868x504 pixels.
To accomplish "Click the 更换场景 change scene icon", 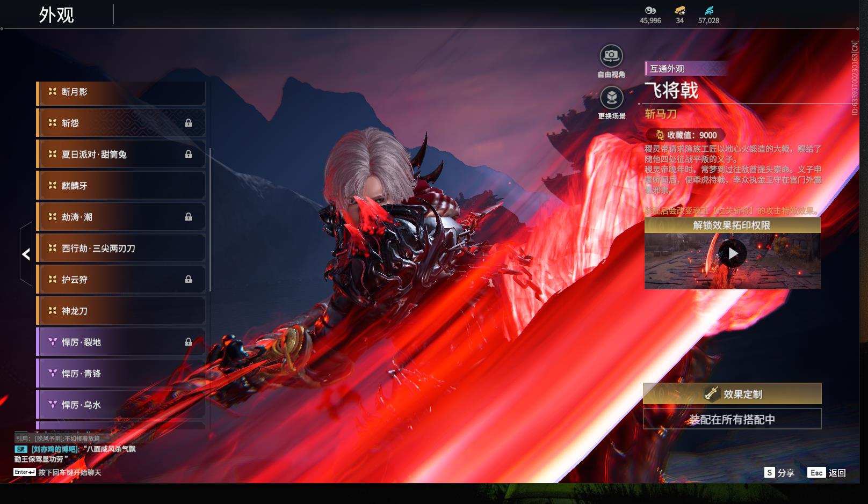I will click(x=611, y=98).
